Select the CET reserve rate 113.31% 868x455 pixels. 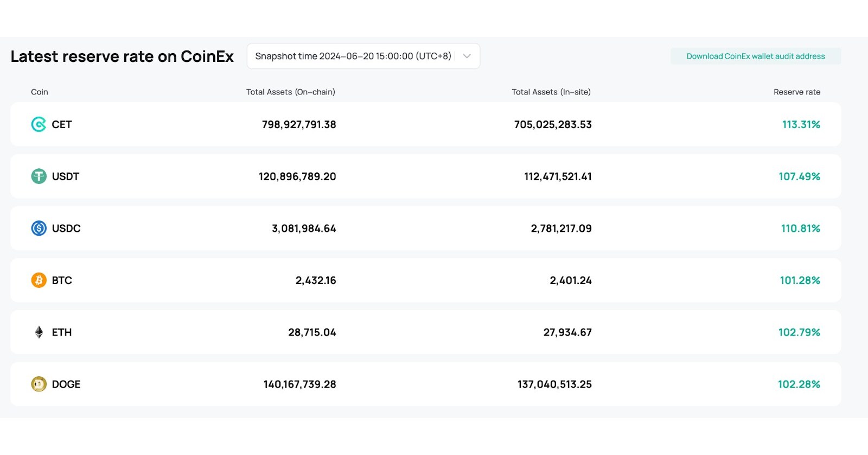(x=801, y=125)
